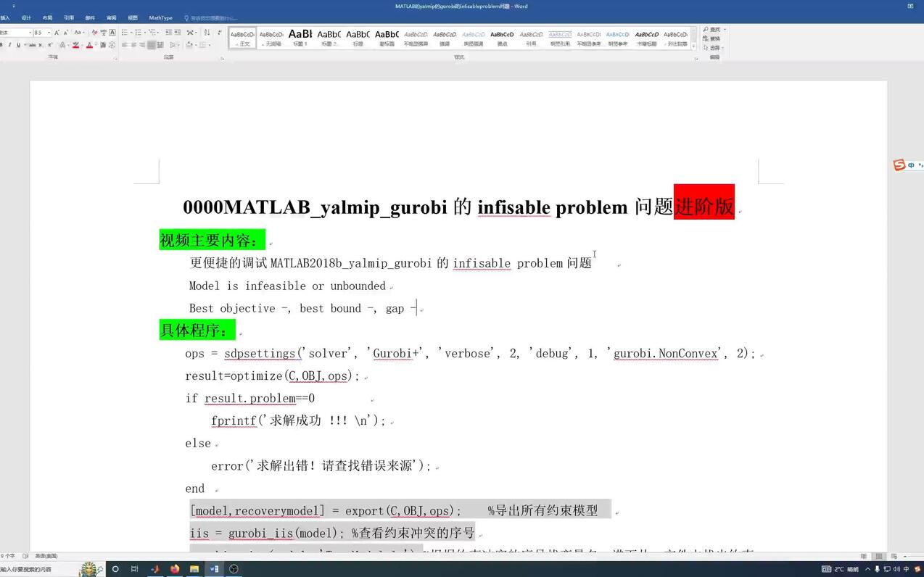Image resolution: width=924 pixels, height=577 pixels.
Task: Apply superscript formatting
Action: (x=50, y=45)
